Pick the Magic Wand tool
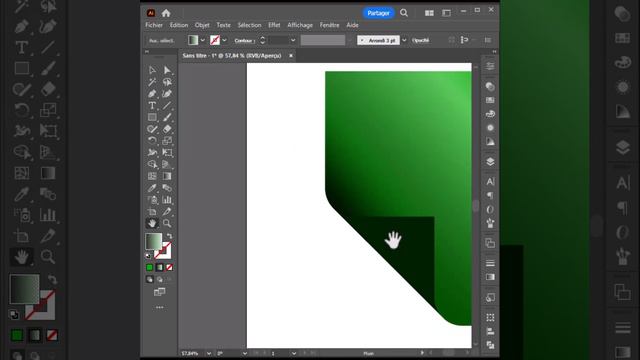The height and width of the screenshot is (360, 640). tap(152, 82)
